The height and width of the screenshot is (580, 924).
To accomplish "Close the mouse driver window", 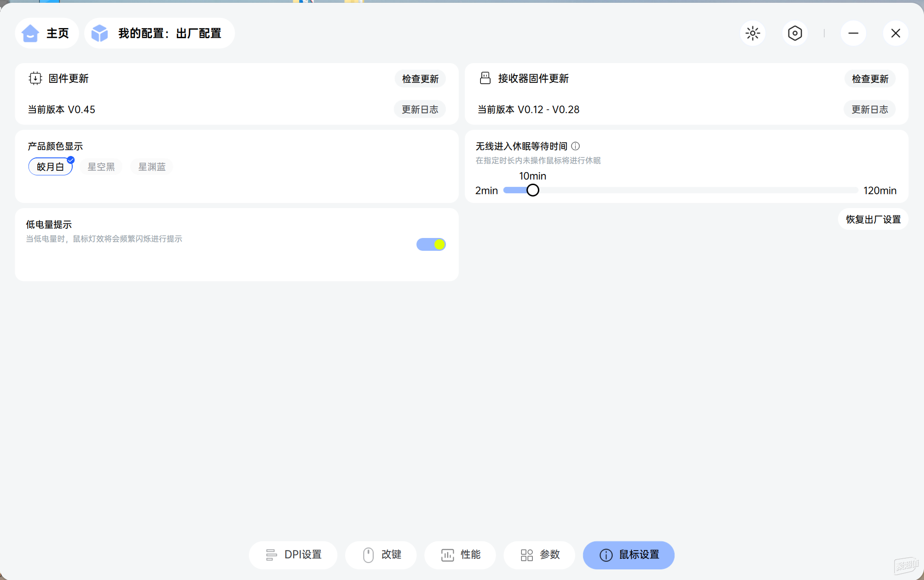I will tap(895, 33).
